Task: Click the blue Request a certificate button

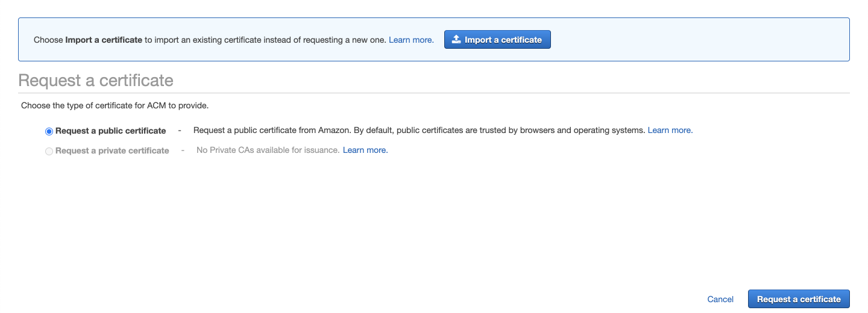Action: 799,299
